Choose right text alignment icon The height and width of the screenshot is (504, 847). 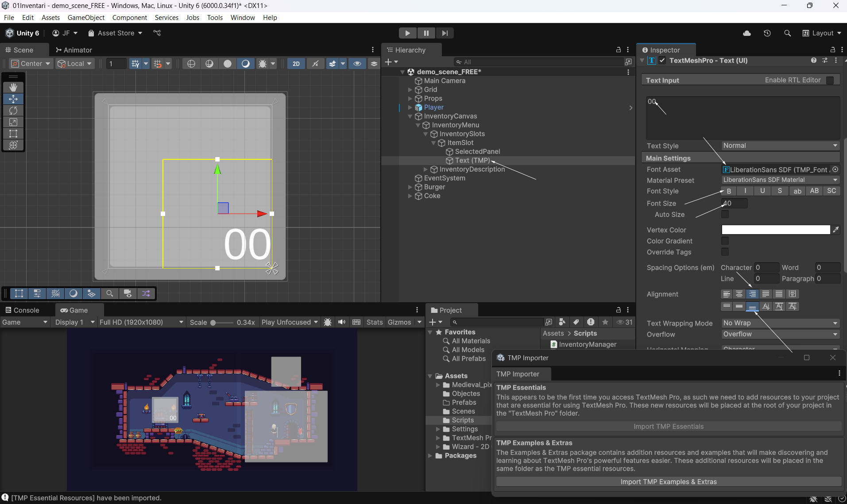tap(752, 294)
